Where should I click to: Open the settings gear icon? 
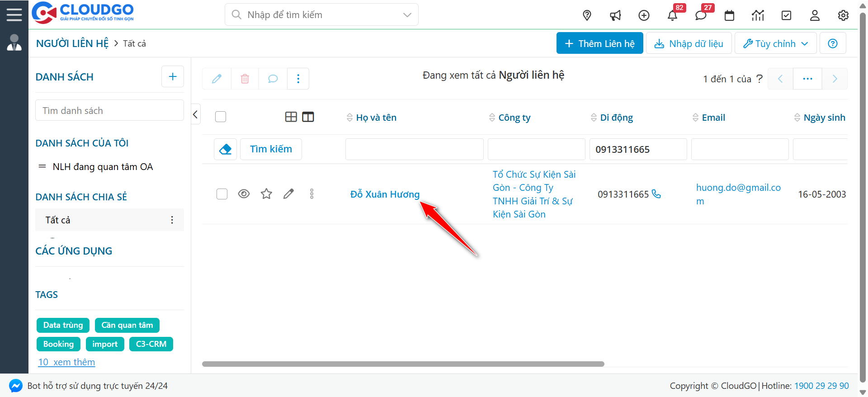(x=843, y=15)
